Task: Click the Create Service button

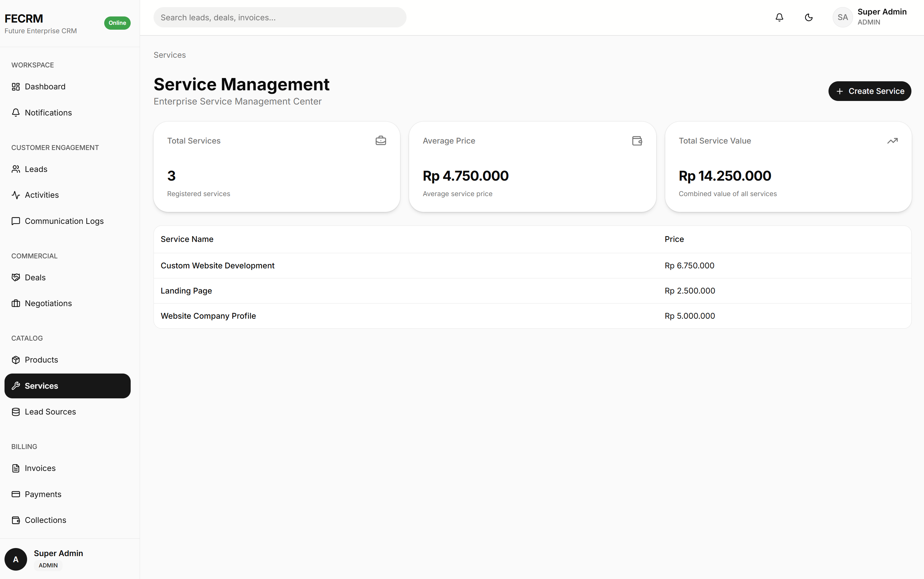Action: (x=869, y=91)
